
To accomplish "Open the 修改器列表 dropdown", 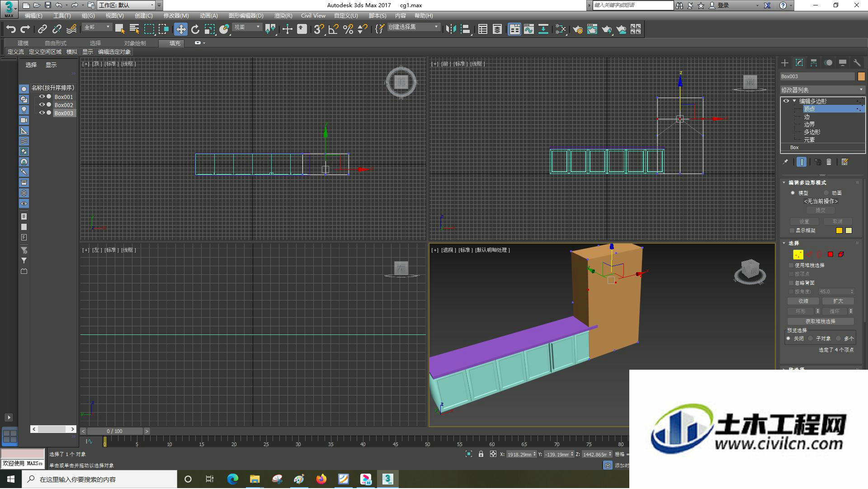I will tap(822, 90).
